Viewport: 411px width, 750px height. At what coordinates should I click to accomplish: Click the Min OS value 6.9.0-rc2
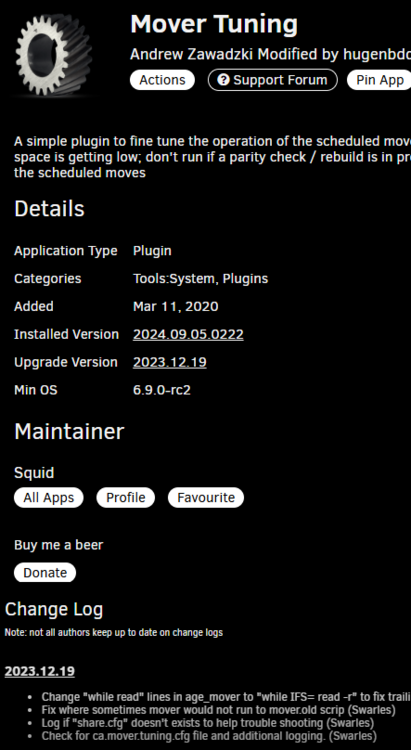click(x=162, y=390)
